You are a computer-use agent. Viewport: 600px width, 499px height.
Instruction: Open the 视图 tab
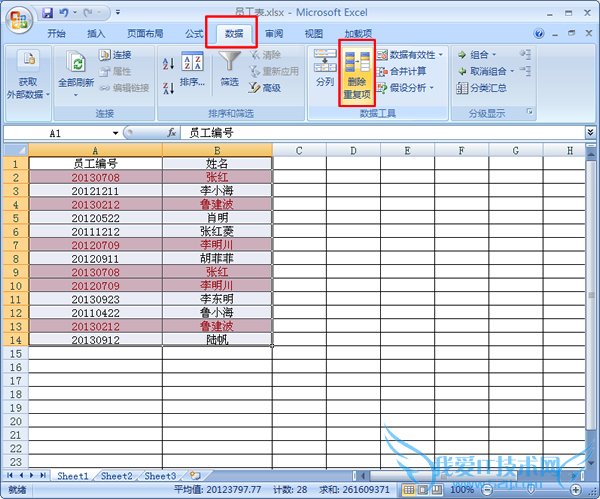[313, 34]
